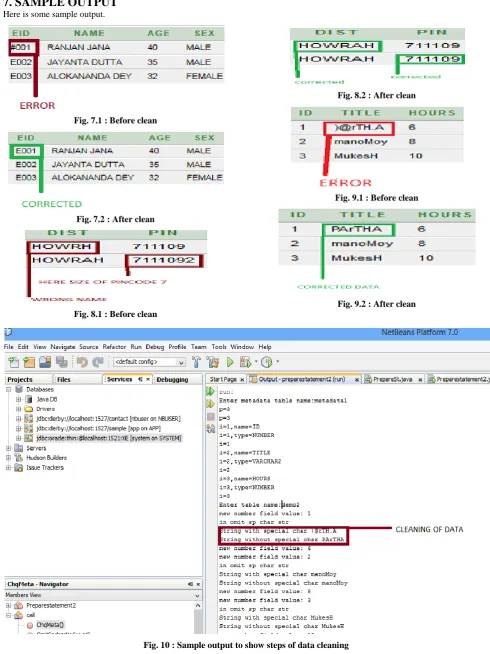
Task: Open the Help menu
Action: (265, 347)
